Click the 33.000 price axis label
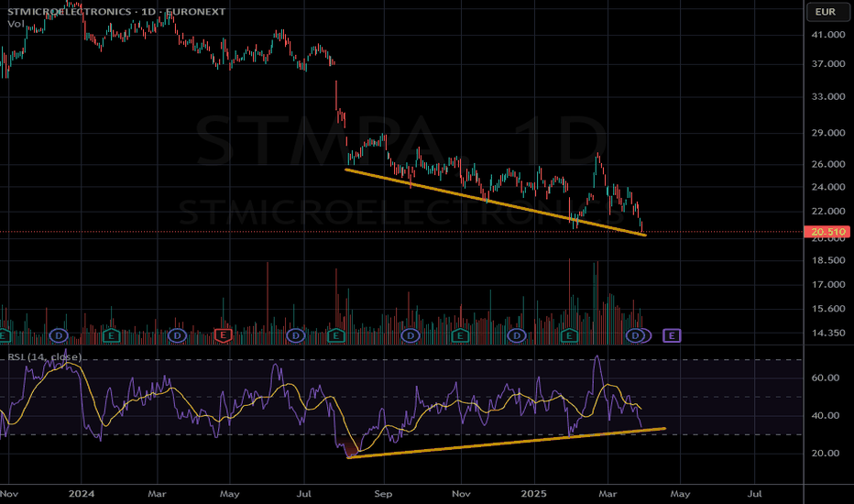The width and height of the screenshot is (854, 504). [x=827, y=96]
